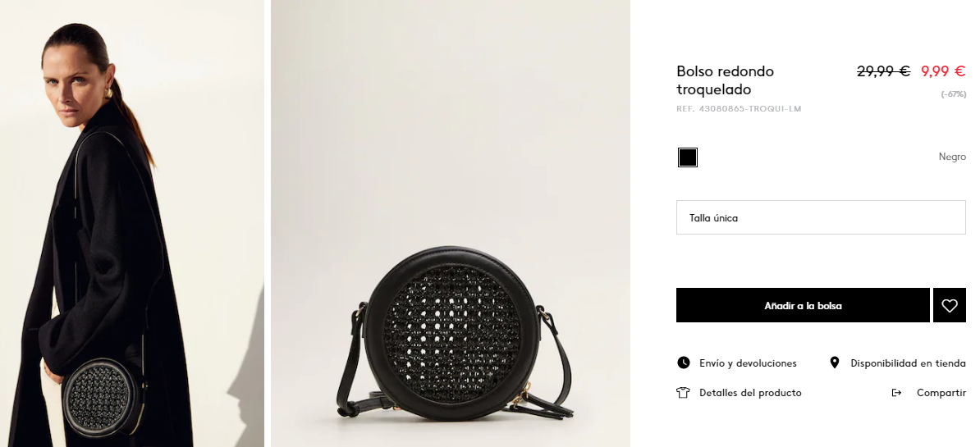Click the product title Bolso redondo troquelado
Screen dimensions: 980x447
[725, 80]
